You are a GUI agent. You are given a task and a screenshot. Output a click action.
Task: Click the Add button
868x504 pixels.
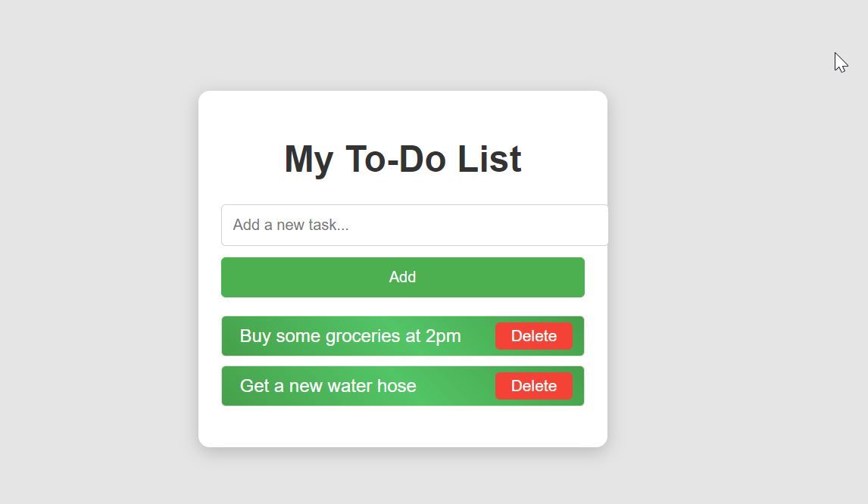(402, 277)
